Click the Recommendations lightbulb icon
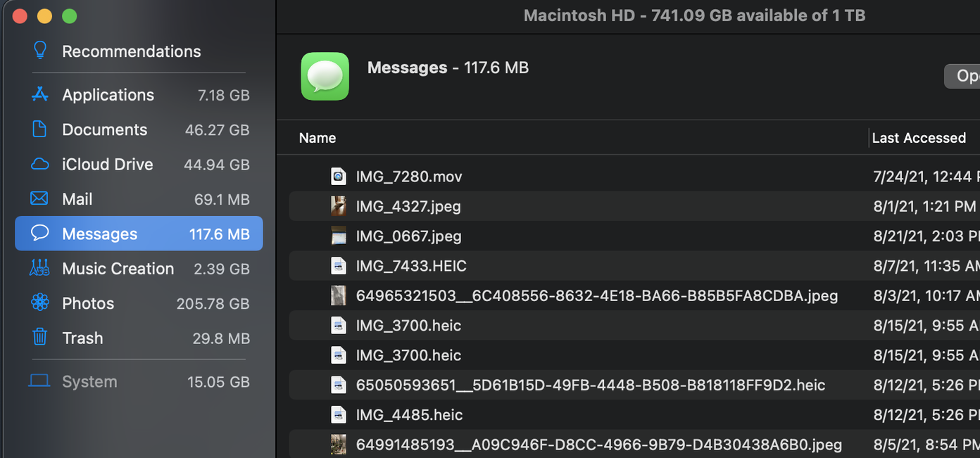980x458 pixels. click(40, 51)
